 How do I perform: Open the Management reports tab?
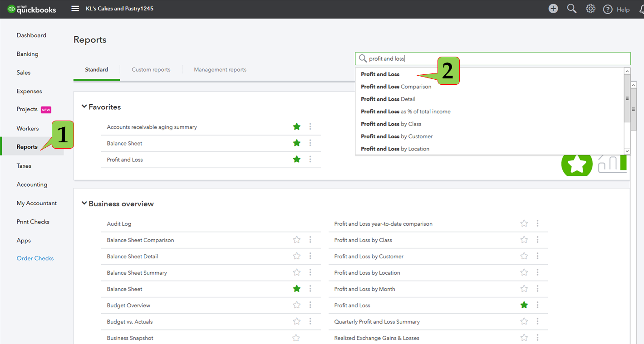pyautogui.click(x=220, y=70)
